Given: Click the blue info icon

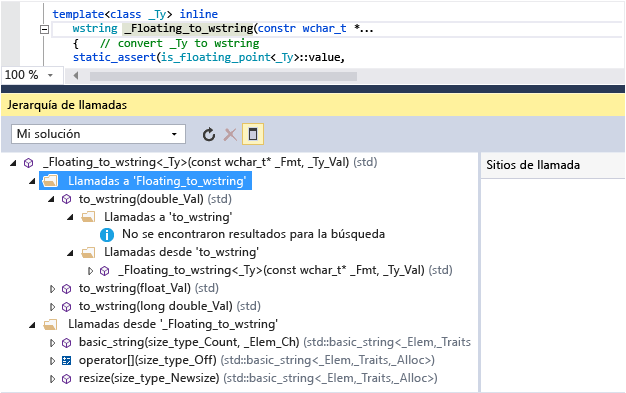Looking at the screenshot, I should [107, 235].
